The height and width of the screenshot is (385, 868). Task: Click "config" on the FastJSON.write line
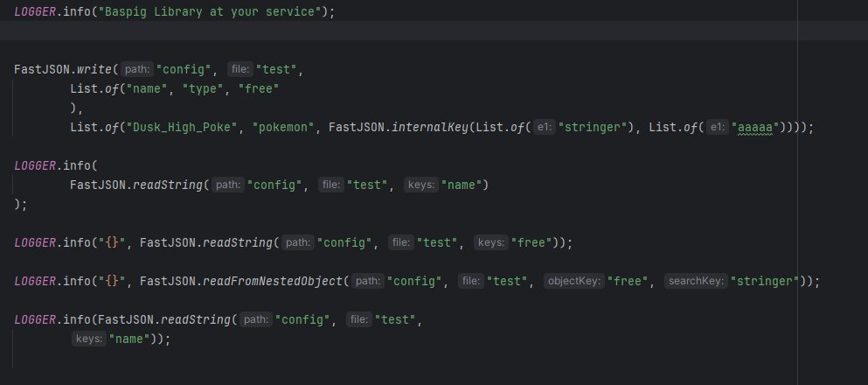tap(184, 70)
